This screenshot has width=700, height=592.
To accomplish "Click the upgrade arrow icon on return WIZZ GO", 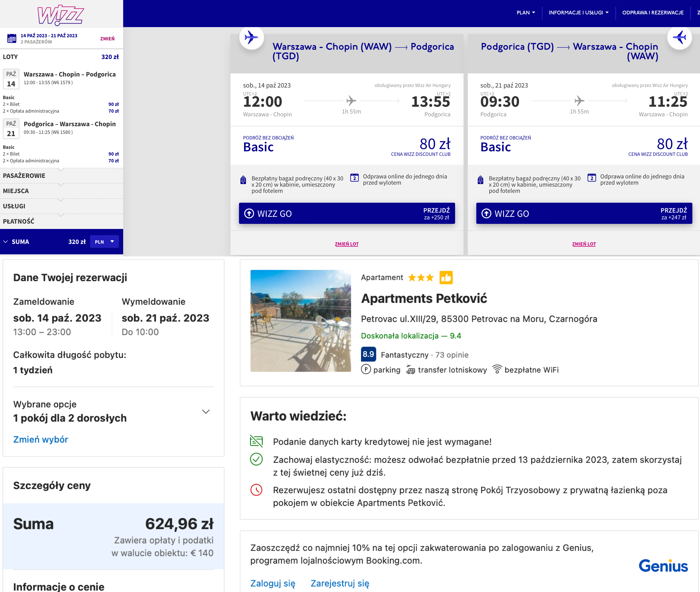I will click(x=486, y=213).
